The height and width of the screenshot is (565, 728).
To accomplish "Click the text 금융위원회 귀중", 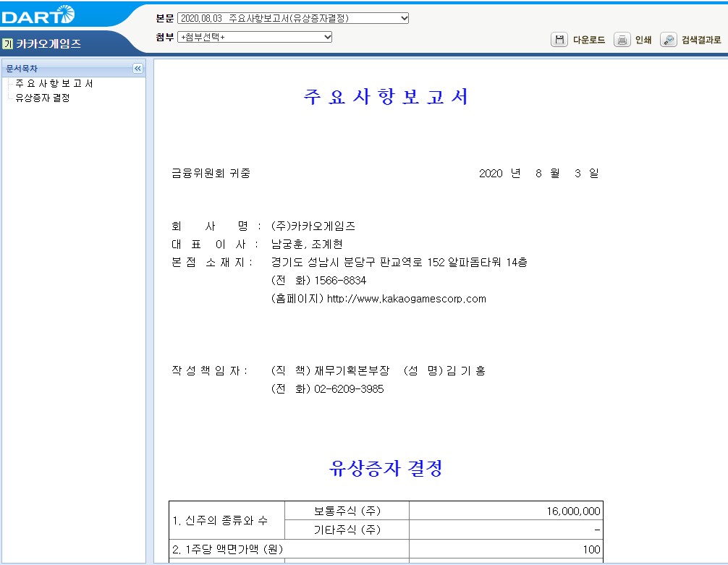I will click(x=211, y=173).
